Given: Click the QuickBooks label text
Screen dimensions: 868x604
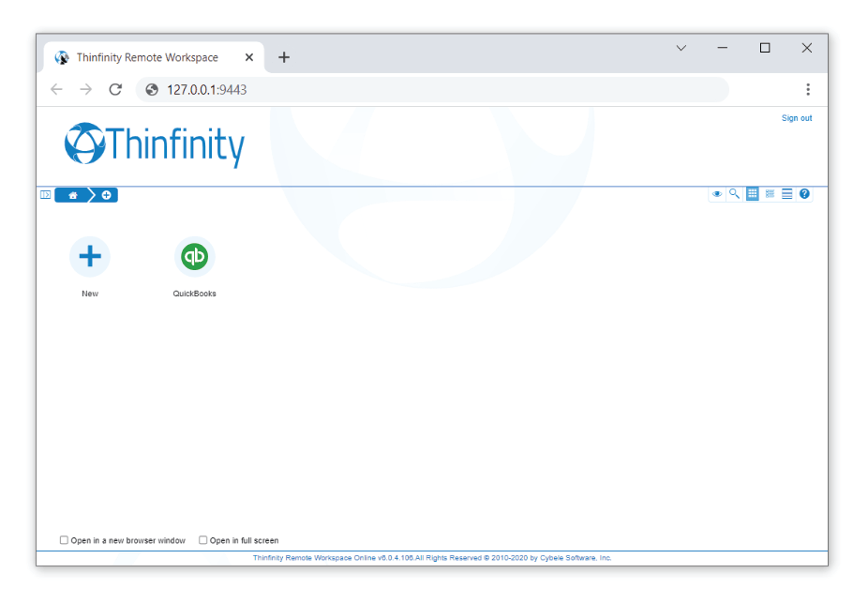Looking at the screenshot, I should click(x=194, y=294).
